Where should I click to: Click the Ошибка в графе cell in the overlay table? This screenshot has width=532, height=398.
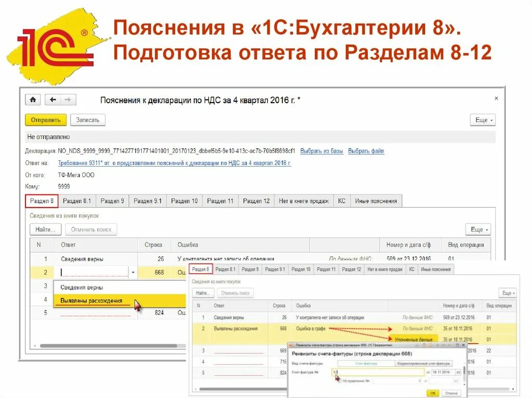311,328
